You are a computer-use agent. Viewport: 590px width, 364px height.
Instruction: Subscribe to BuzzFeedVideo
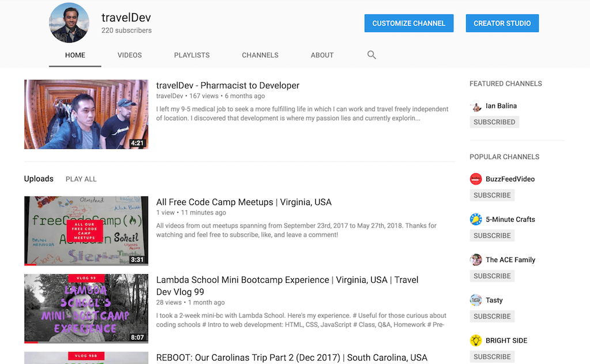point(492,195)
